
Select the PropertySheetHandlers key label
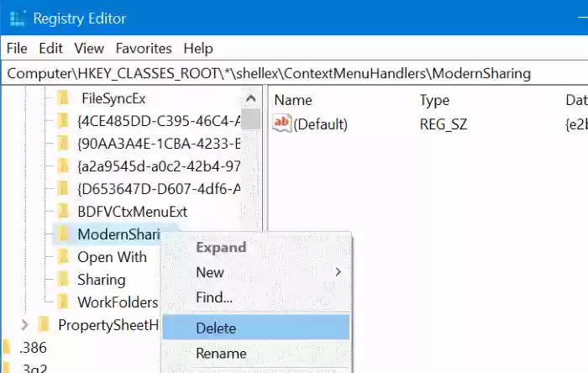108,325
